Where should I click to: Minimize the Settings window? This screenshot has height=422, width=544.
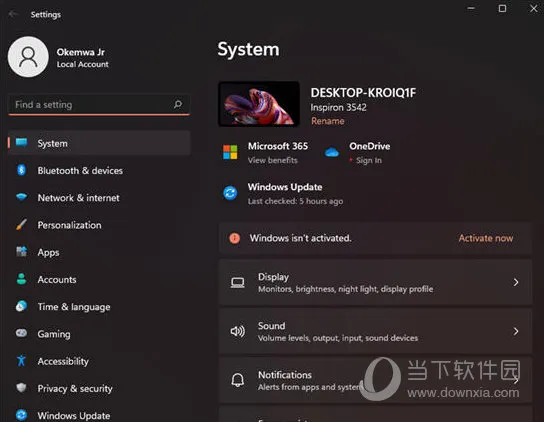click(471, 8)
